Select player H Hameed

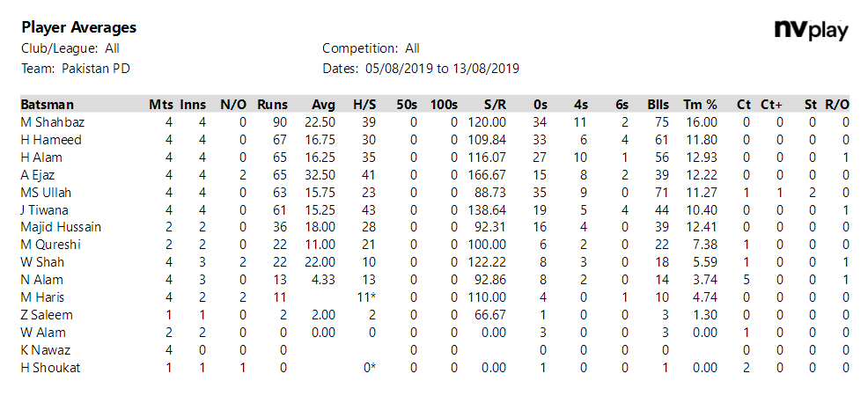pyautogui.click(x=51, y=140)
